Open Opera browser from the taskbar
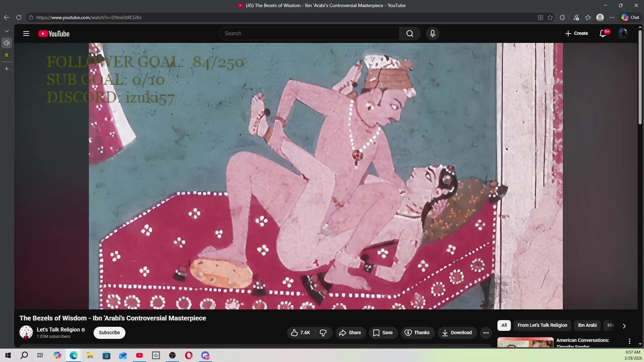644x362 pixels. [189, 355]
